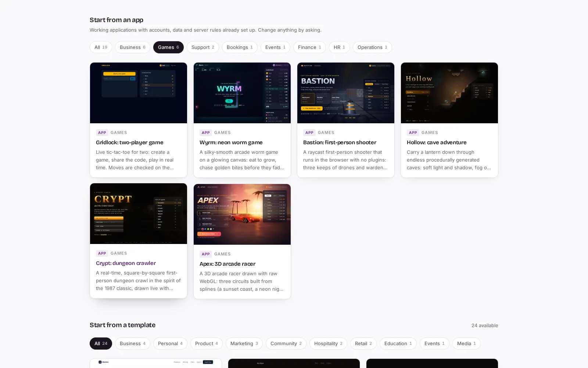The height and width of the screenshot is (368, 588).
Task: Click the Wyrm: neon worm game title
Action: click(231, 142)
